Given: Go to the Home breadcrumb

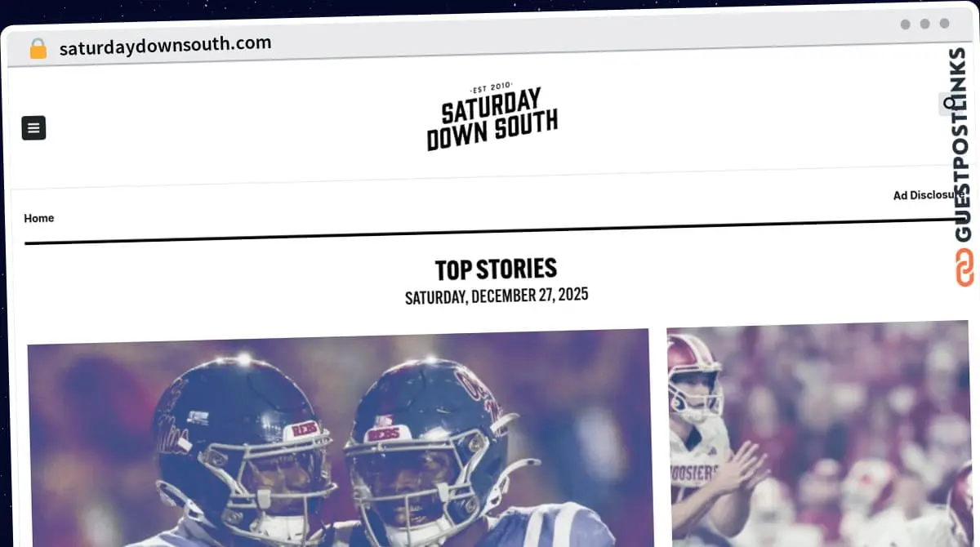Looking at the screenshot, I should (x=39, y=218).
